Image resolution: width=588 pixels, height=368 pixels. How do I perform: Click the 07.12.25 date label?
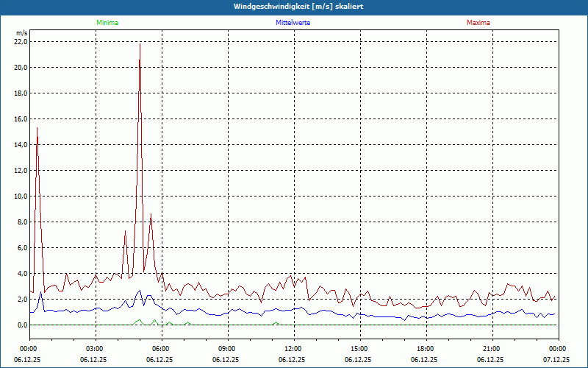(x=556, y=359)
